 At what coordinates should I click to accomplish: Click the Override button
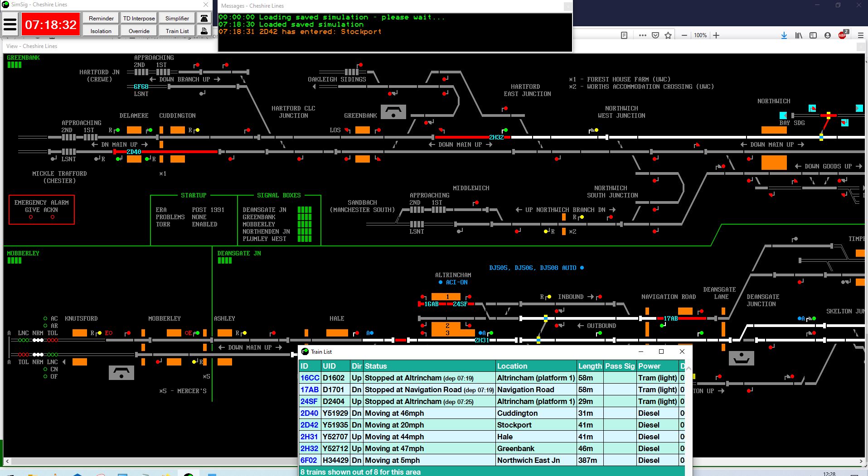point(139,31)
